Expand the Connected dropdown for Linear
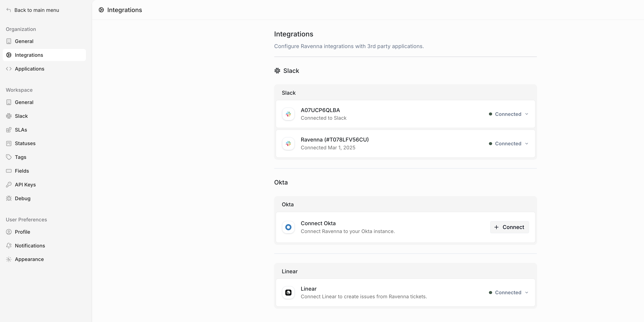 (508, 293)
